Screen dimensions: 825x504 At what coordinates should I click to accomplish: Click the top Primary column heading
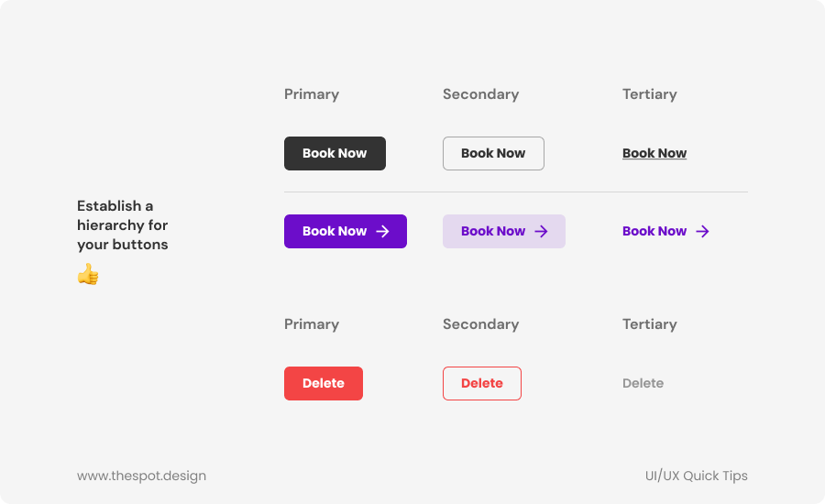point(312,94)
